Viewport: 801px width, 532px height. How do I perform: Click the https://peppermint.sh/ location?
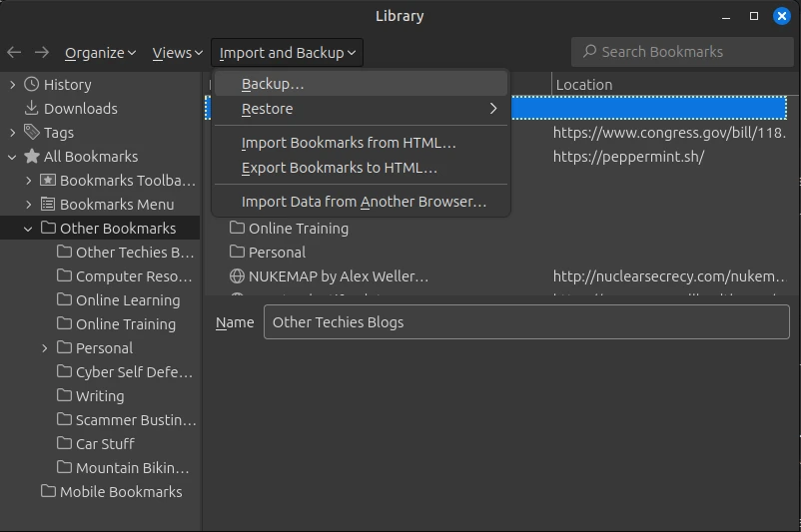629,157
